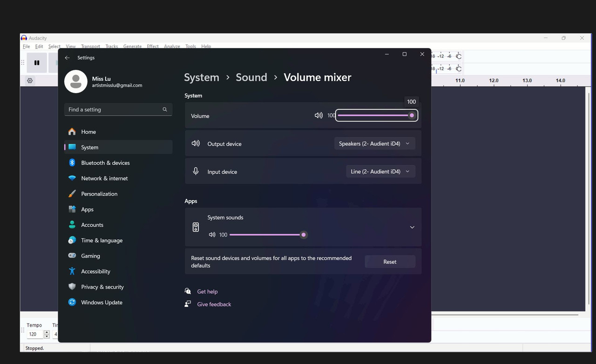
Task: Click artistmisslu@gmail.com account text
Action: pyautogui.click(x=117, y=86)
